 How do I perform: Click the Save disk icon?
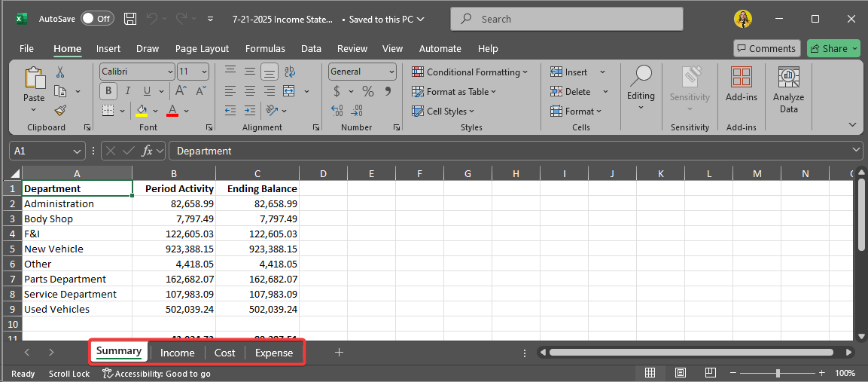[x=129, y=19]
